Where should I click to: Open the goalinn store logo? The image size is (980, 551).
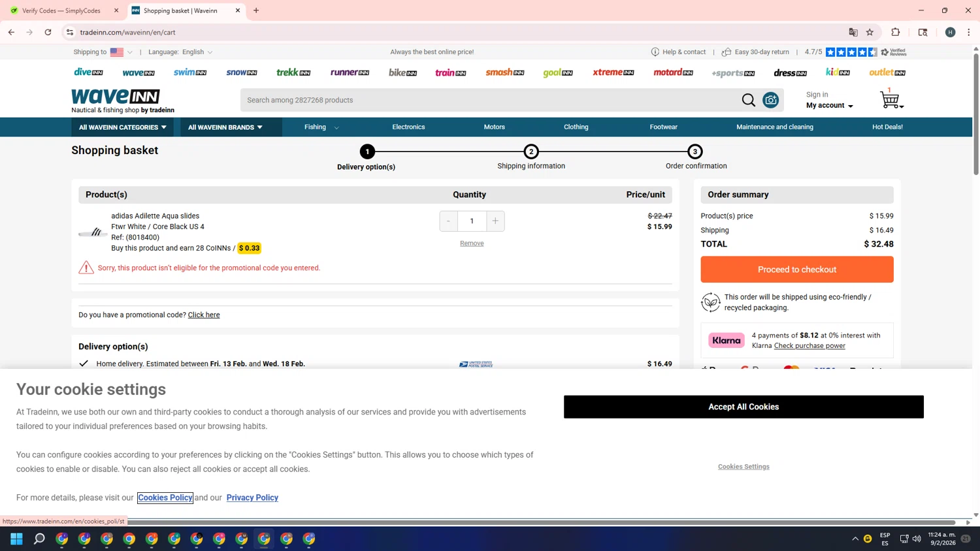pyautogui.click(x=558, y=72)
